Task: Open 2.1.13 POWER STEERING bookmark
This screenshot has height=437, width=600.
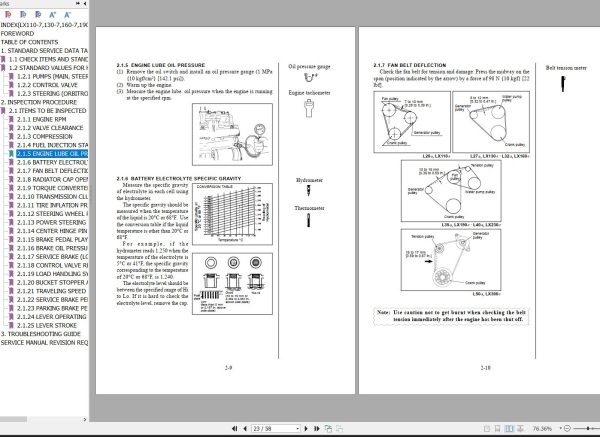Action: coord(52,222)
